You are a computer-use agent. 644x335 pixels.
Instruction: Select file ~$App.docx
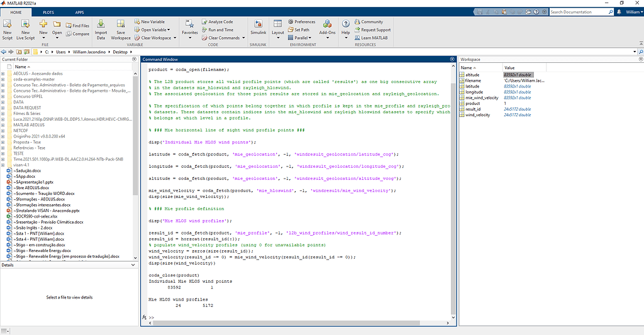[x=25, y=176]
